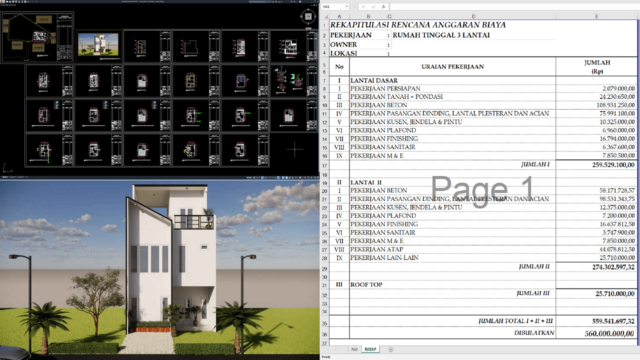The image size is (640, 360).
Task: Select the 'LANTAI DASAR' cell
Action: coord(374,81)
